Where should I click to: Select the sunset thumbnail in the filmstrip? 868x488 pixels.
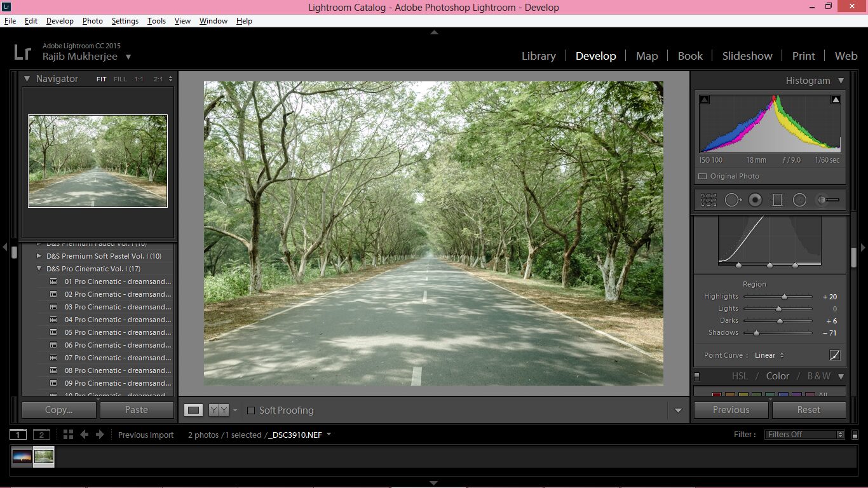pos(22,456)
